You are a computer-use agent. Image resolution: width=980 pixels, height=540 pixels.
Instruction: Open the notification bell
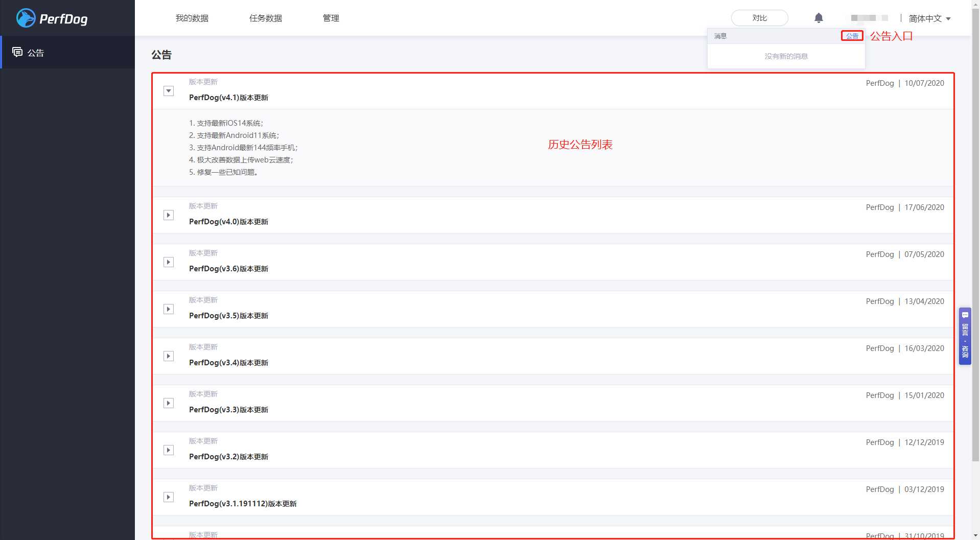pos(819,18)
